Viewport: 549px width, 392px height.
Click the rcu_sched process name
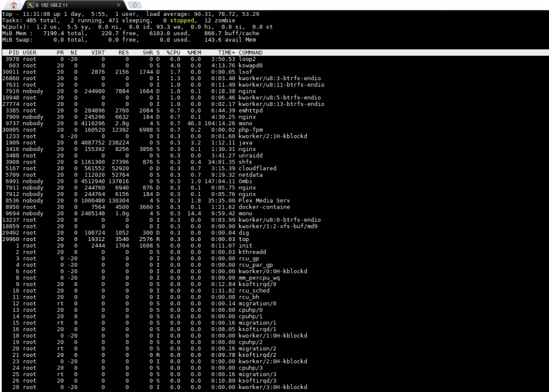[x=254, y=290]
